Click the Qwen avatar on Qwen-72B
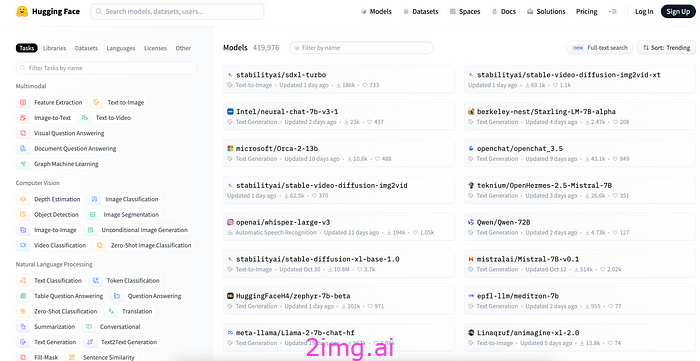The width and height of the screenshot is (700, 361). pyautogui.click(x=471, y=222)
